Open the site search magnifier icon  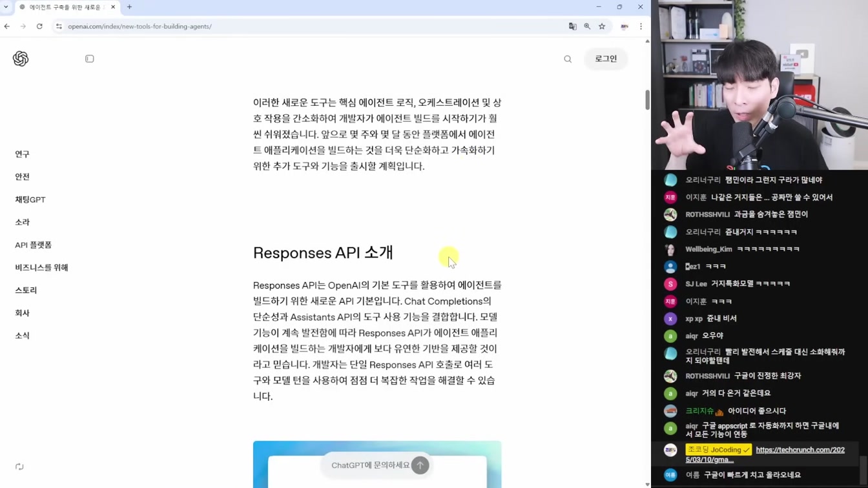(x=568, y=59)
